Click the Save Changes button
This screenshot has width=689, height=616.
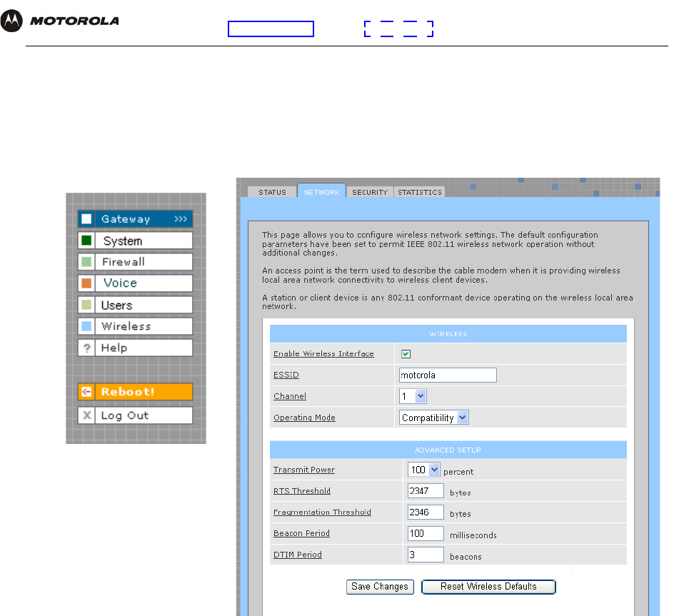pyautogui.click(x=380, y=587)
